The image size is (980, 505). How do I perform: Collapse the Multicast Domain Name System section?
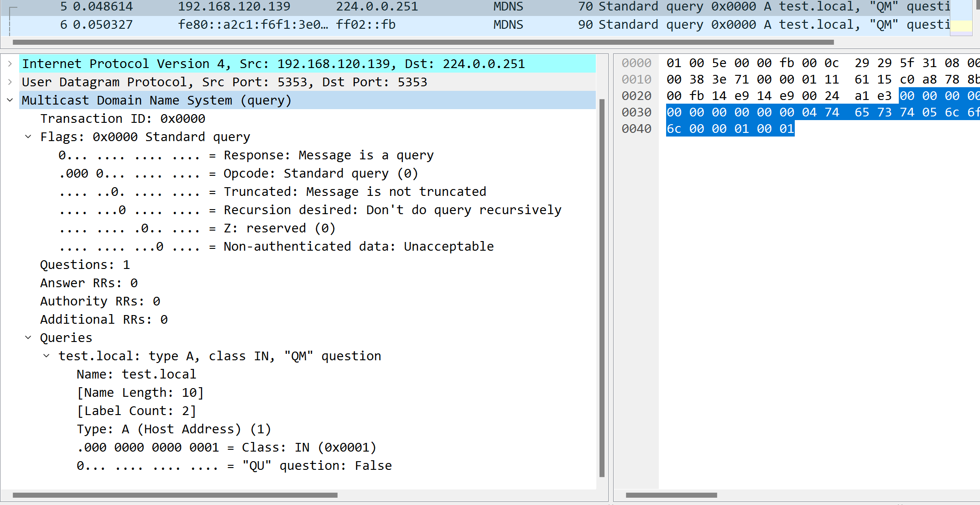[10, 100]
